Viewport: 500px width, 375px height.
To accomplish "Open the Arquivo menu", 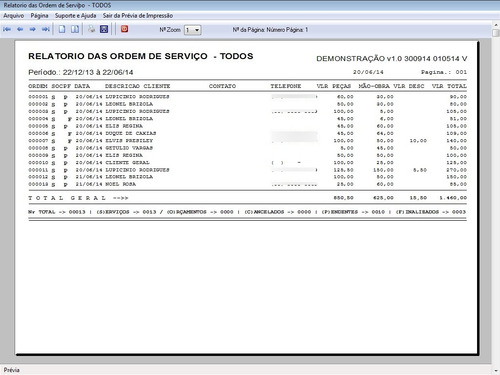I will click(14, 16).
